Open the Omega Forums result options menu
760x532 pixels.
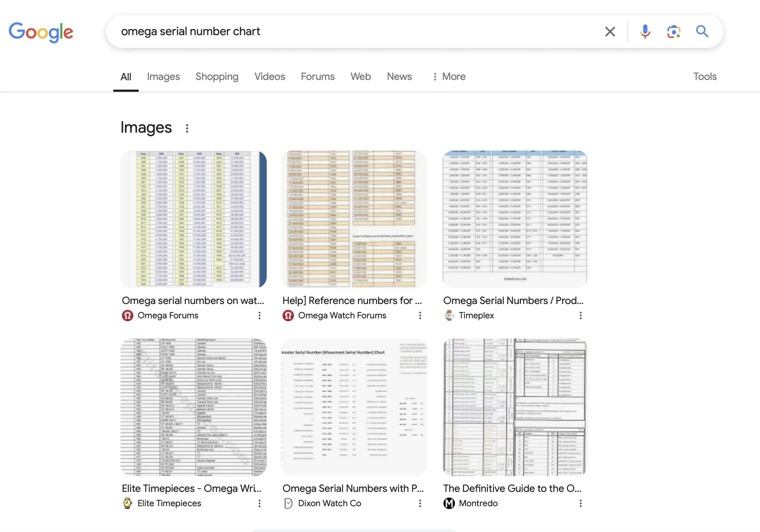tap(259, 315)
